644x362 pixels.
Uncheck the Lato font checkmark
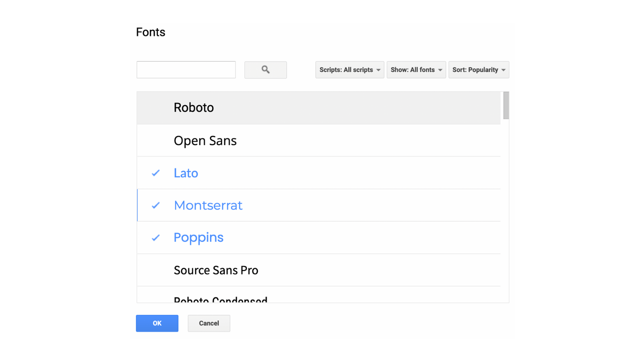point(156,173)
